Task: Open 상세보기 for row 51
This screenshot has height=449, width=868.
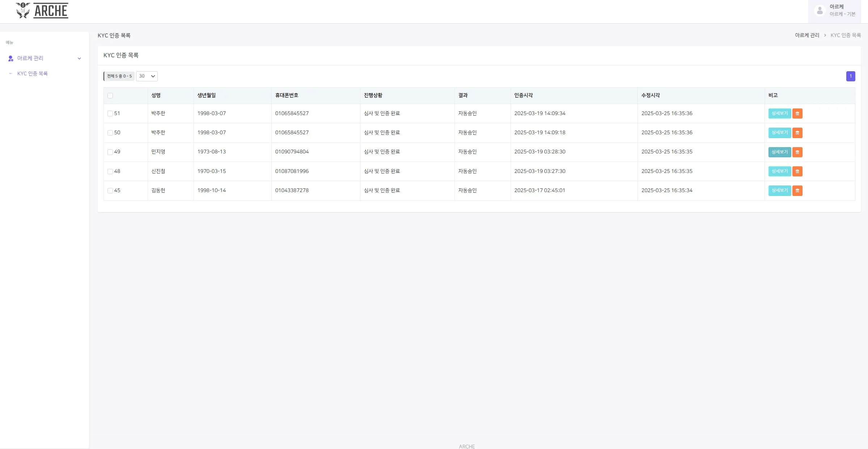Action: tap(779, 114)
